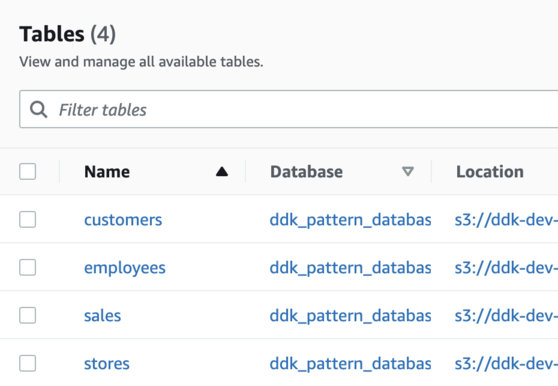Tick the select-all checkbox in header row
Viewport: 558px width, 386px height.
pyautogui.click(x=27, y=171)
